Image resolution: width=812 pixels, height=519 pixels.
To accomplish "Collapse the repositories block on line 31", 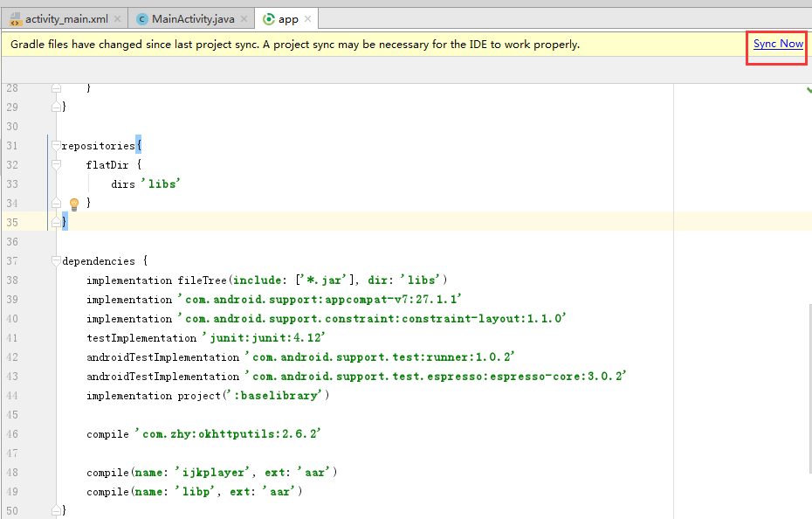I will coord(56,146).
